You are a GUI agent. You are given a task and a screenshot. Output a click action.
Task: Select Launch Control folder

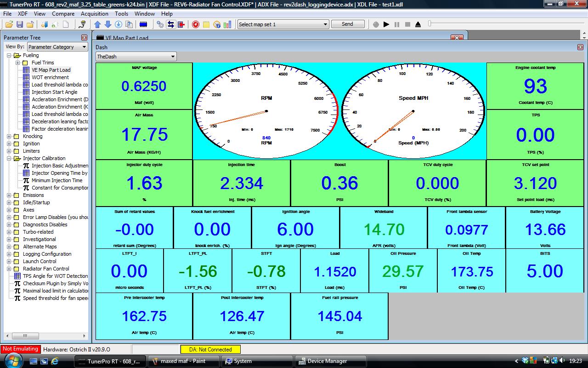coord(40,261)
